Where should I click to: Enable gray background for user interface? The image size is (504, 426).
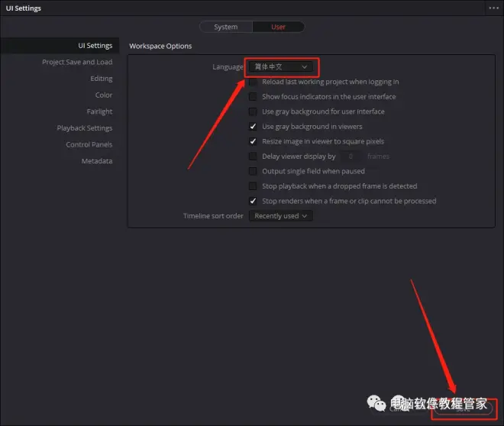[253, 111]
